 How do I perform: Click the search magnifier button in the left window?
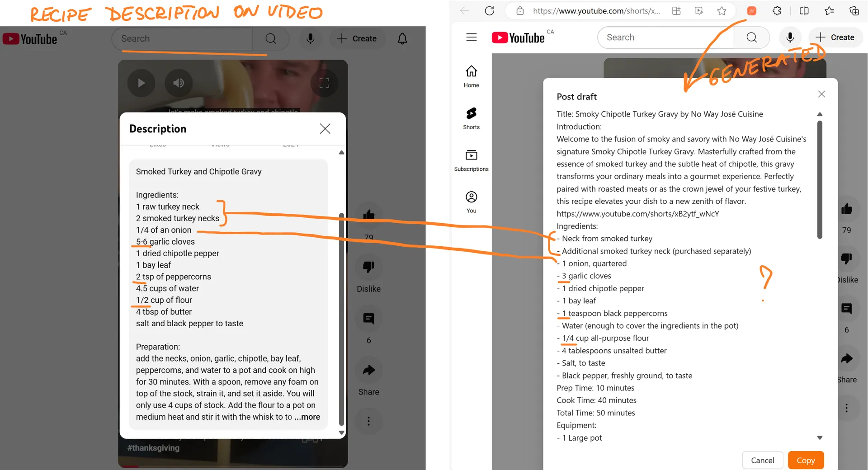(x=271, y=38)
